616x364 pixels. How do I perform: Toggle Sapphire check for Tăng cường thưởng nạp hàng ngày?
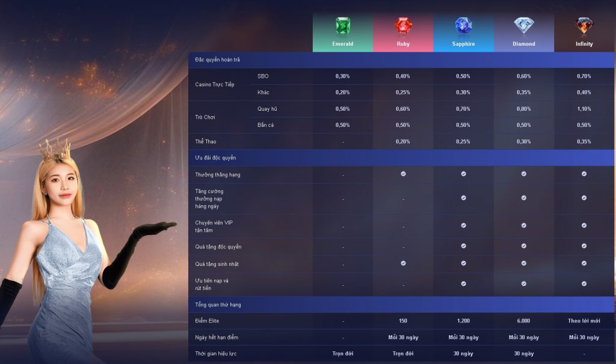pos(463,198)
